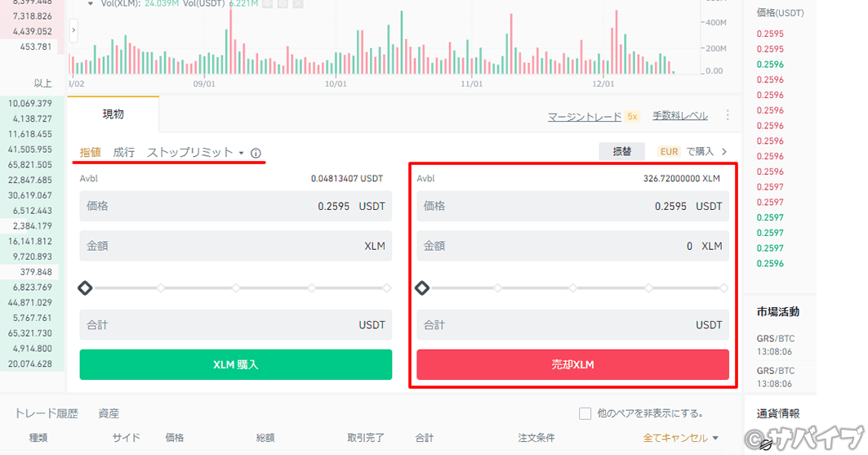Click the info icon beside ストップリミット
Image resolution: width=868 pixels, height=455 pixels.
click(x=256, y=154)
